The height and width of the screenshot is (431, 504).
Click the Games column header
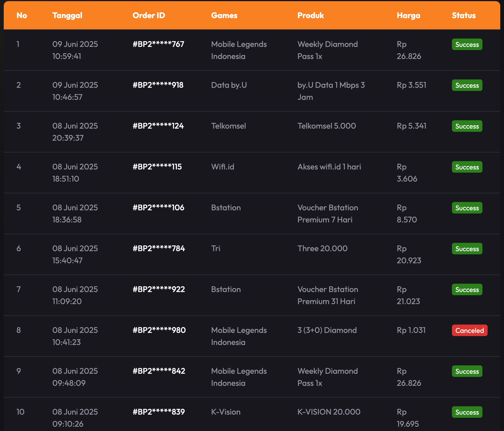tap(224, 16)
